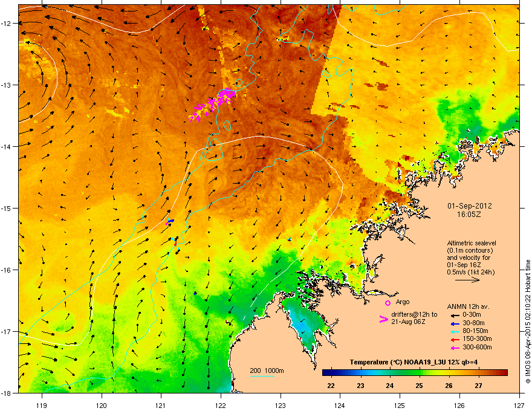The image size is (532, 411).
Task: Select the time label 16:05Z
Action: [469, 215]
